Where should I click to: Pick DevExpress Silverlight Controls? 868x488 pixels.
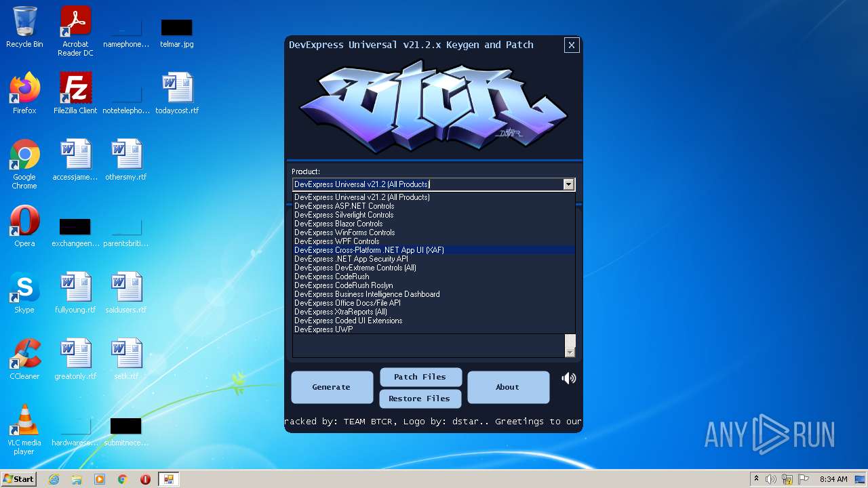click(433, 215)
